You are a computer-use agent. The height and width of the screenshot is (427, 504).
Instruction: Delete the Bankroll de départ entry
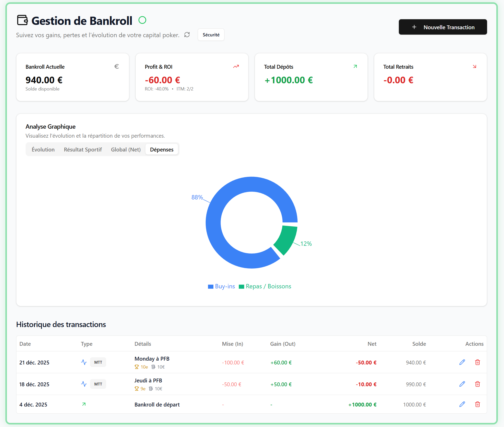coord(477,404)
